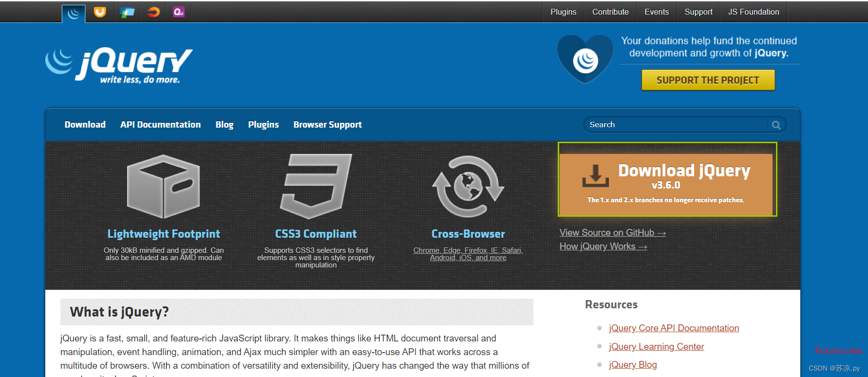The width and height of the screenshot is (868, 377).
Task: Open the Browser Support nav item
Action: (x=328, y=125)
